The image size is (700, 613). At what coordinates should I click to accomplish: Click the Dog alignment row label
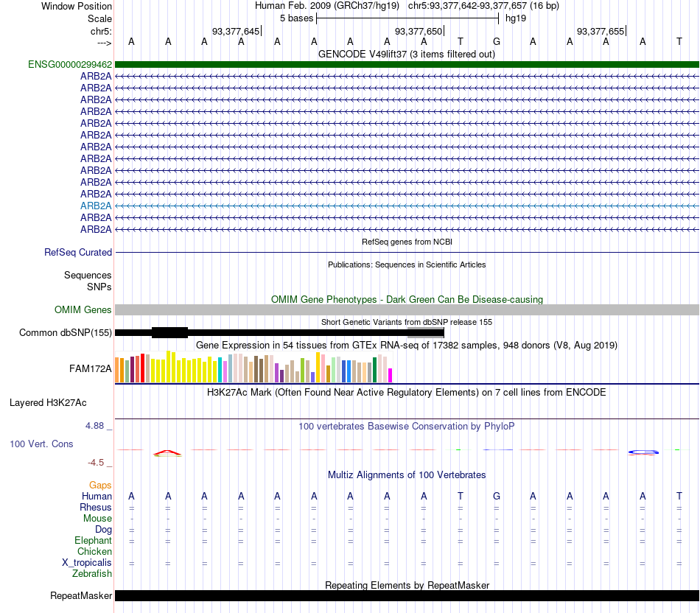tap(103, 530)
